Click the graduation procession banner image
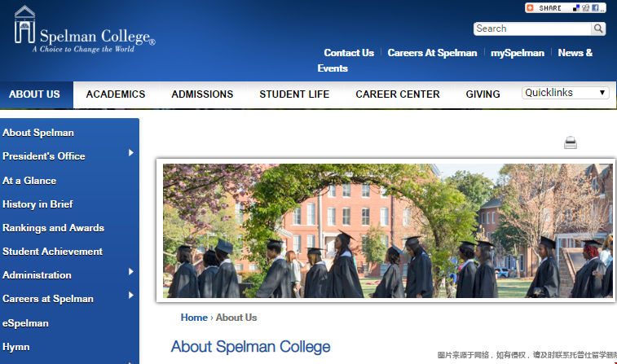617x364 pixels. click(x=388, y=230)
